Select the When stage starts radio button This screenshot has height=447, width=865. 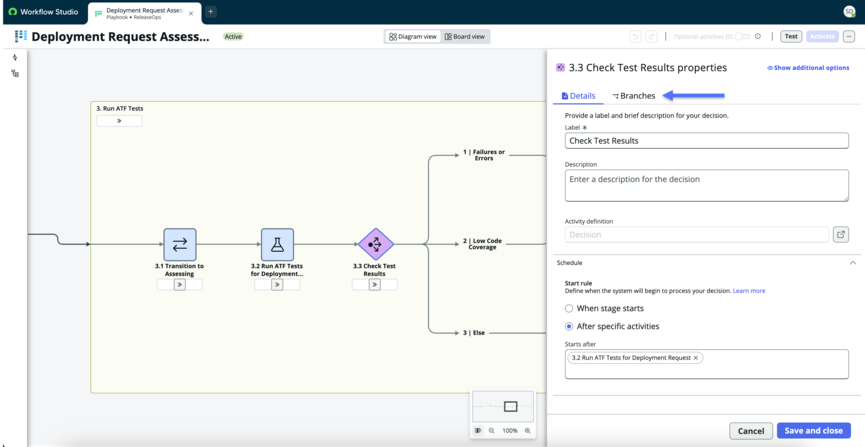(569, 308)
